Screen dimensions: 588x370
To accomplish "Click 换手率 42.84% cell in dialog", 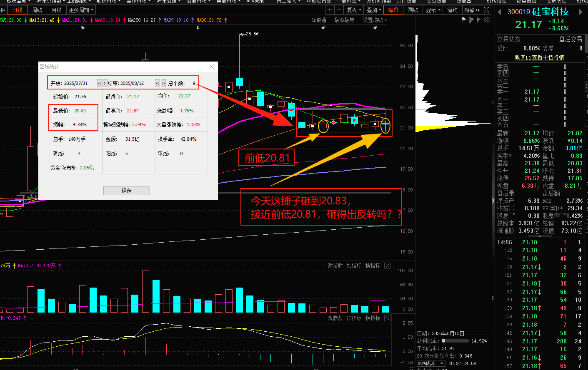I will [181, 139].
